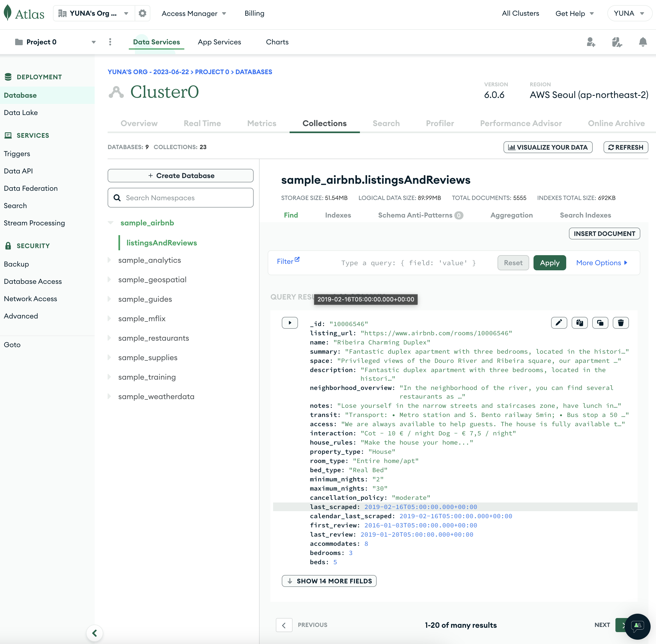
Task: Open the project options three-dot menu
Action: pyautogui.click(x=110, y=42)
